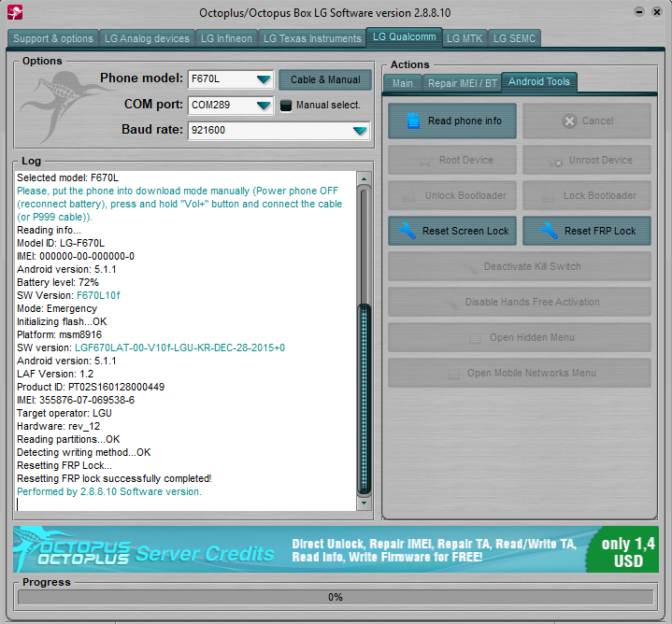
Task: Expand the Baud rate dropdown arrow
Action: [x=360, y=130]
